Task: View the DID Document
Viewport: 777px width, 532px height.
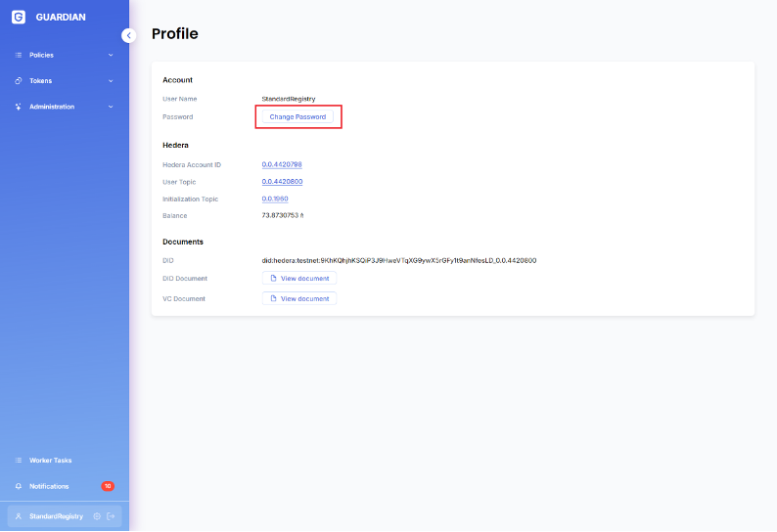Action: tap(299, 279)
